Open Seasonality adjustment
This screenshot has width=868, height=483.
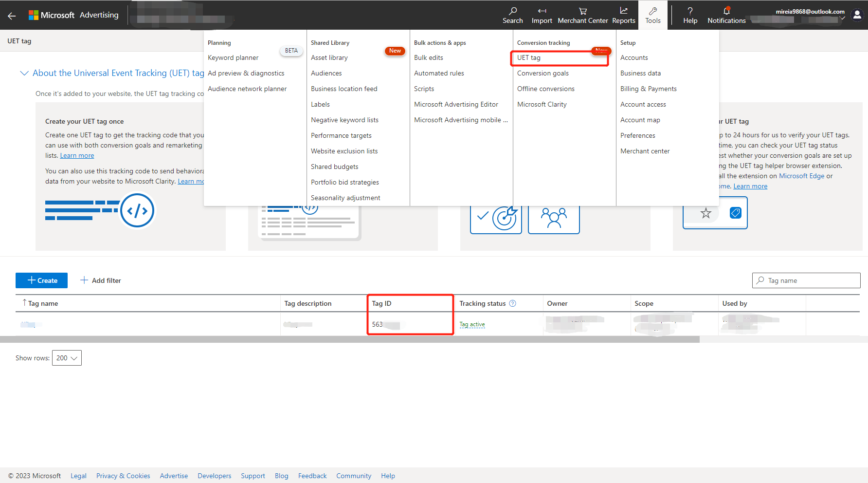point(345,198)
